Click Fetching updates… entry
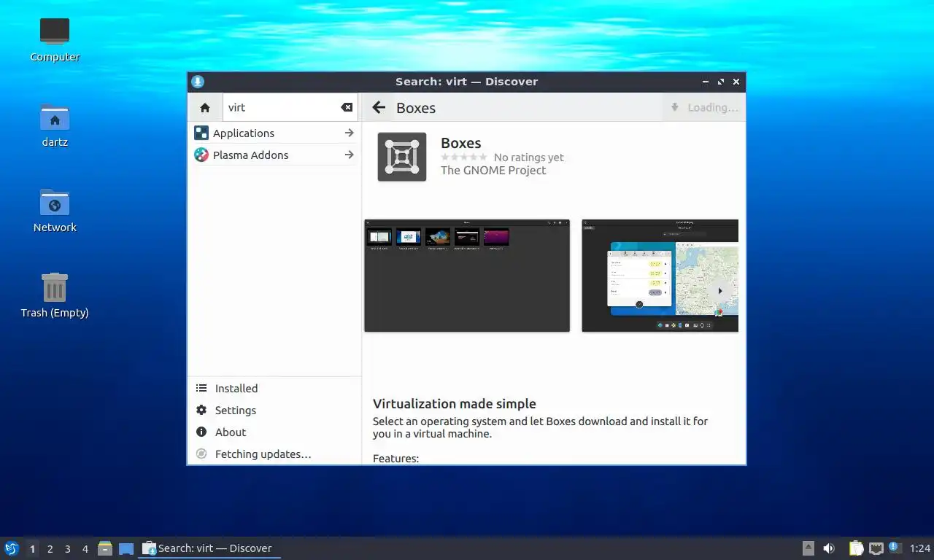 point(274,454)
